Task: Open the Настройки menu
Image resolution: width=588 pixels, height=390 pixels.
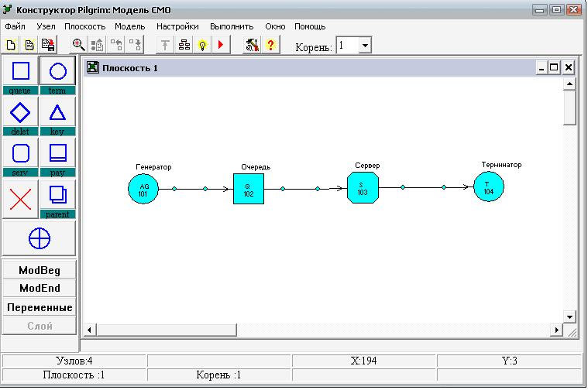Action: pos(177,26)
